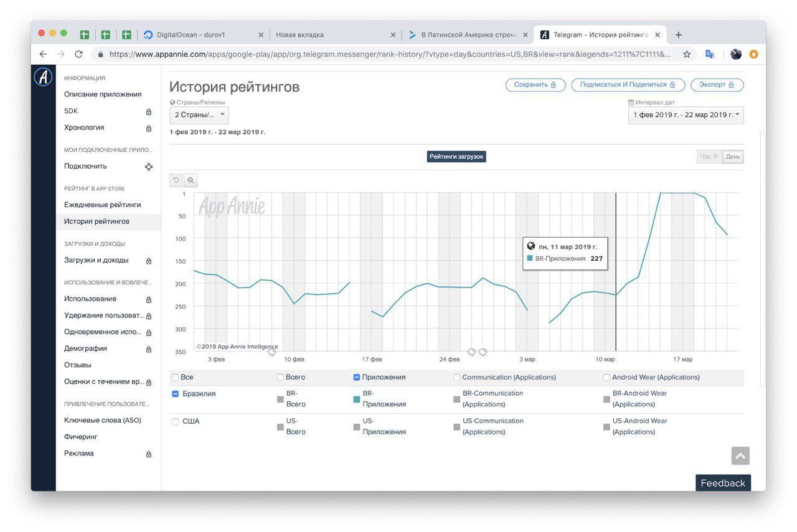797x532 pixels.
Task: Click the browser back arrow
Action: [x=43, y=54]
